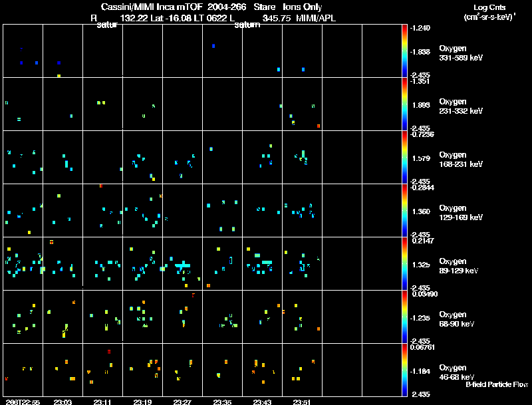Click the color bar beside Oxygen 89-129 keV
The width and height of the screenshot is (532, 405).
pyautogui.click(x=404, y=263)
